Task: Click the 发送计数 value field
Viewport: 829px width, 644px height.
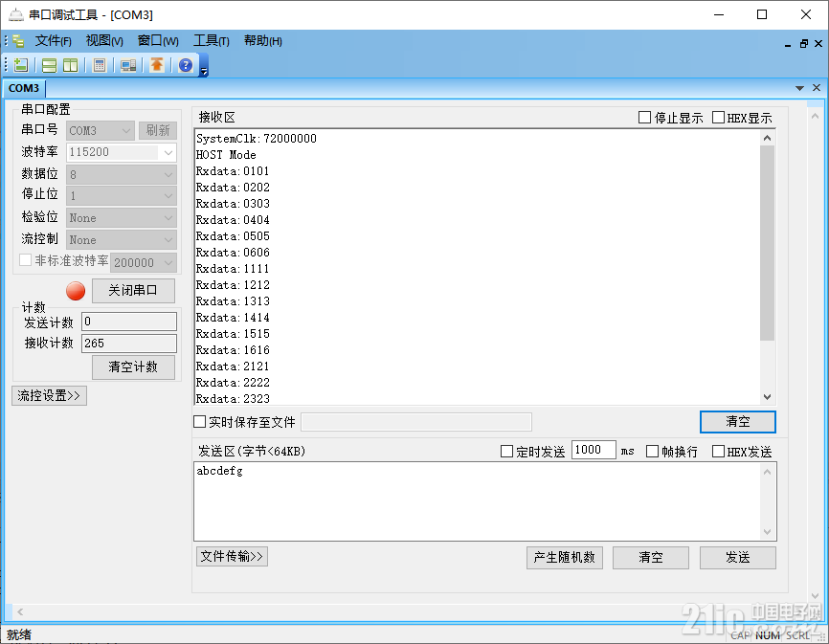Action: [129, 322]
